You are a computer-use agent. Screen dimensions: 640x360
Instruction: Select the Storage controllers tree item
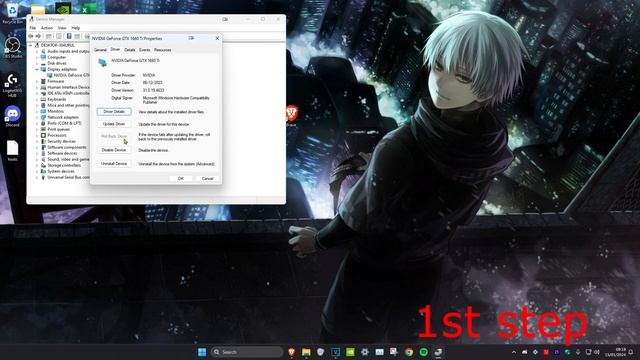(x=64, y=165)
